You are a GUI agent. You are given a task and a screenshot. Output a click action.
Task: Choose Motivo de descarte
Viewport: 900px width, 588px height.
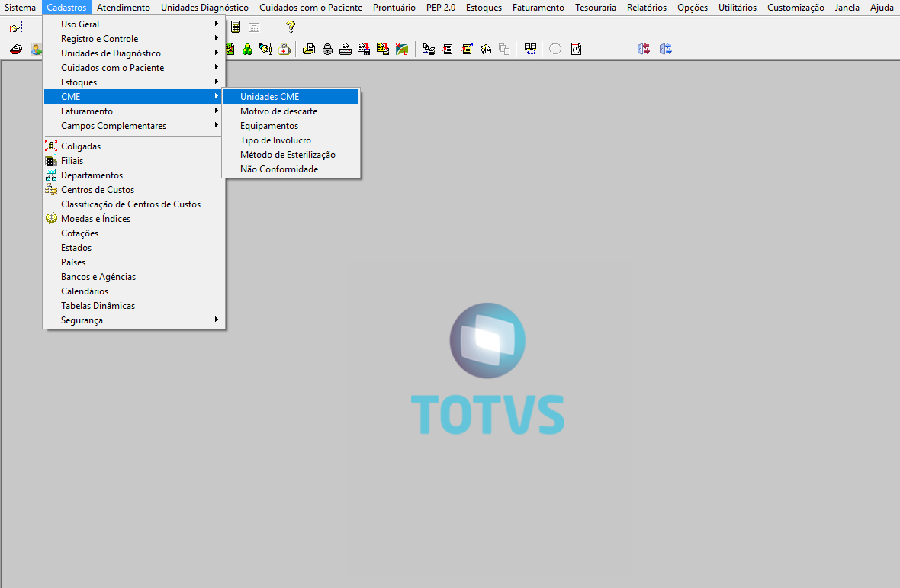pyautogui.click(x=291, y=111)
